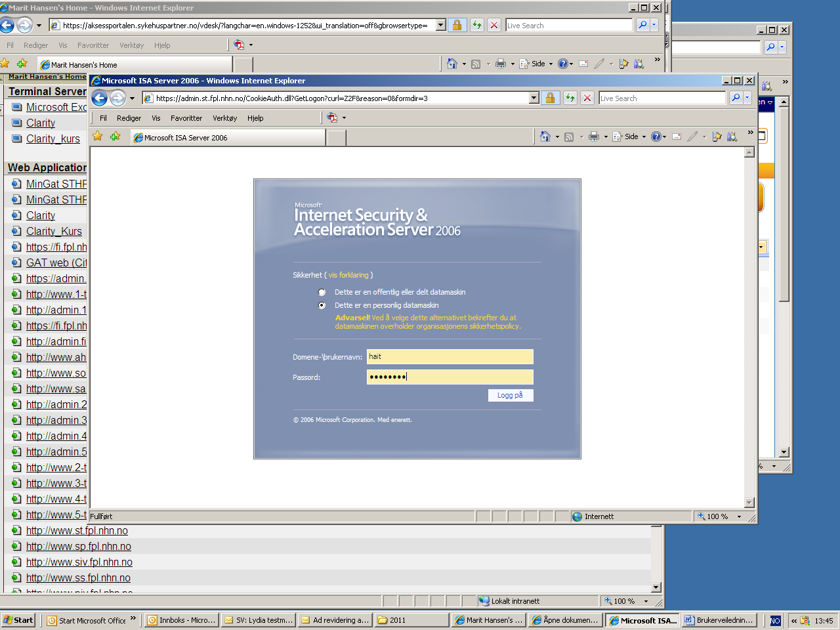This screenshot has width=840, height=630.
Task: Click Domene-\brukernavn input field
Action: click(x=450, y=356)
